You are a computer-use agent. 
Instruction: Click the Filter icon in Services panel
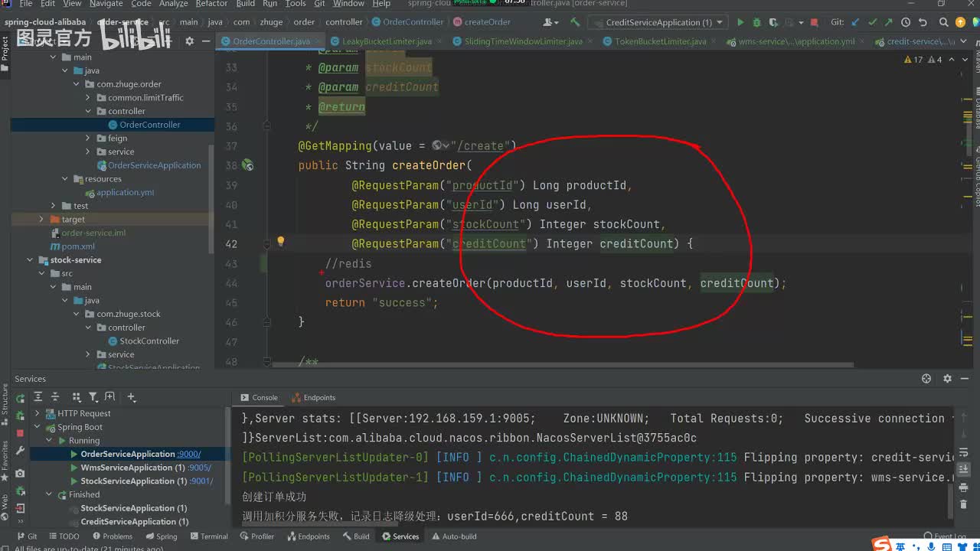(93, 397)
